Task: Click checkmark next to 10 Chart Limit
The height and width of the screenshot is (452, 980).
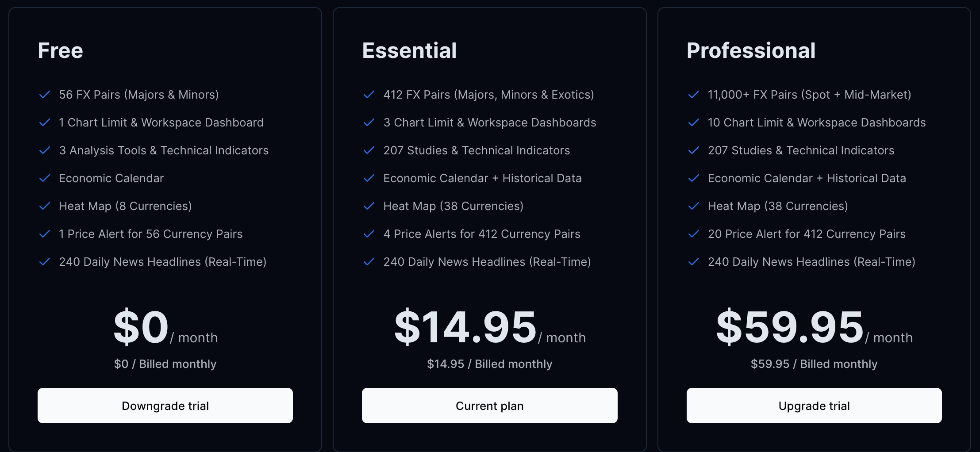Action: coord(693,123)
